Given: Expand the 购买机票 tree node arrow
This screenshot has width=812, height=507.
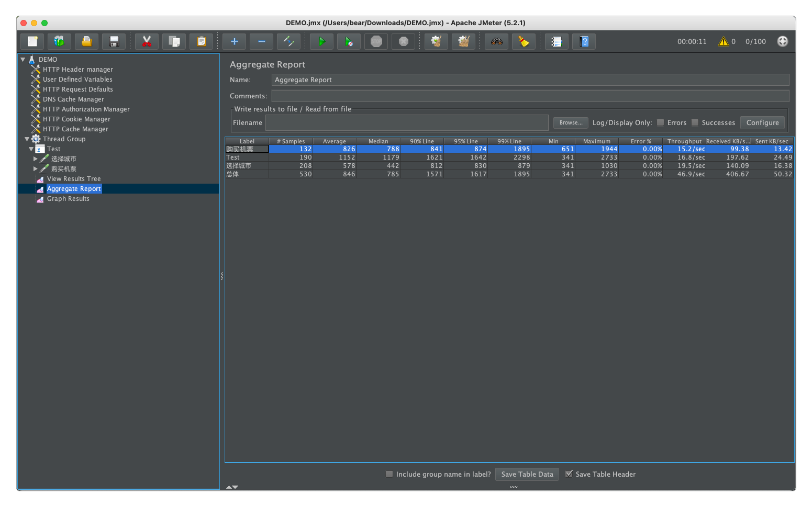Looking at the screenshot, I should pyautogui.click(x=36, y=169).
